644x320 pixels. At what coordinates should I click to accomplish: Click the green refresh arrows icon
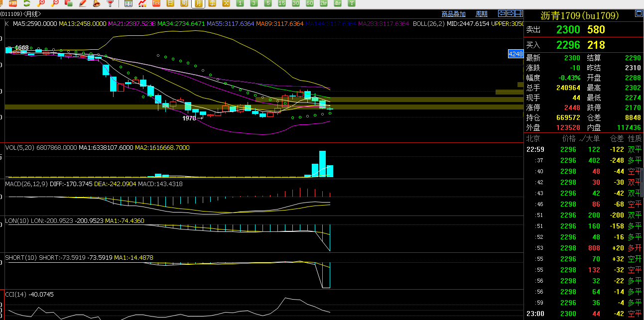pos(27,3)
